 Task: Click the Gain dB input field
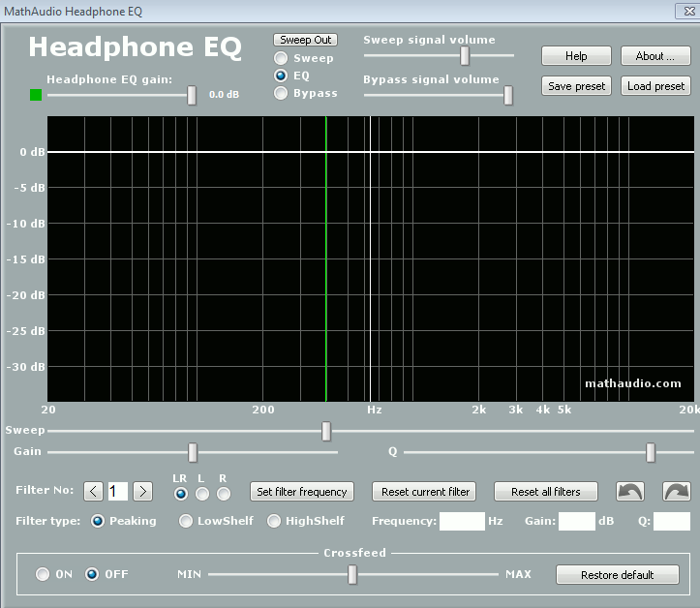click(x=577, y=522)
